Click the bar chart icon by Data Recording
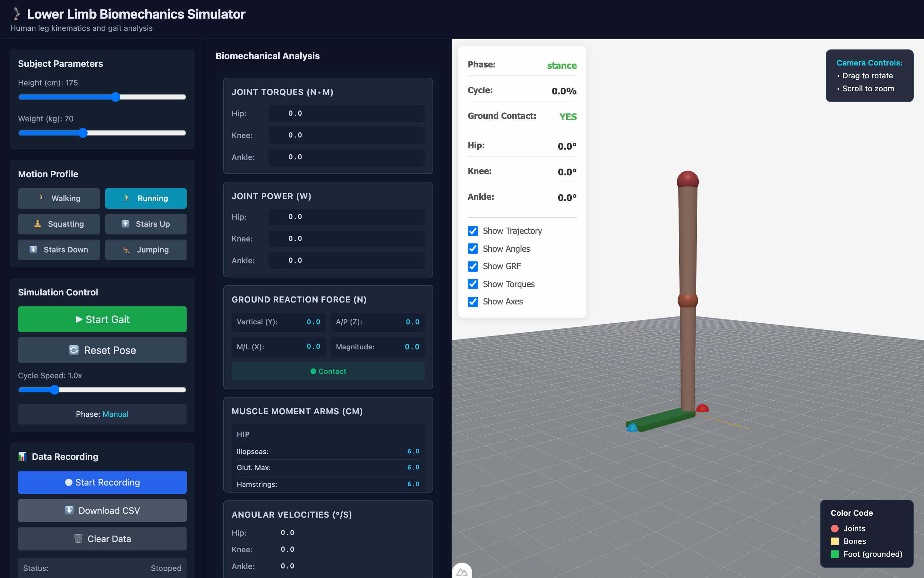 tap(22, 456)
